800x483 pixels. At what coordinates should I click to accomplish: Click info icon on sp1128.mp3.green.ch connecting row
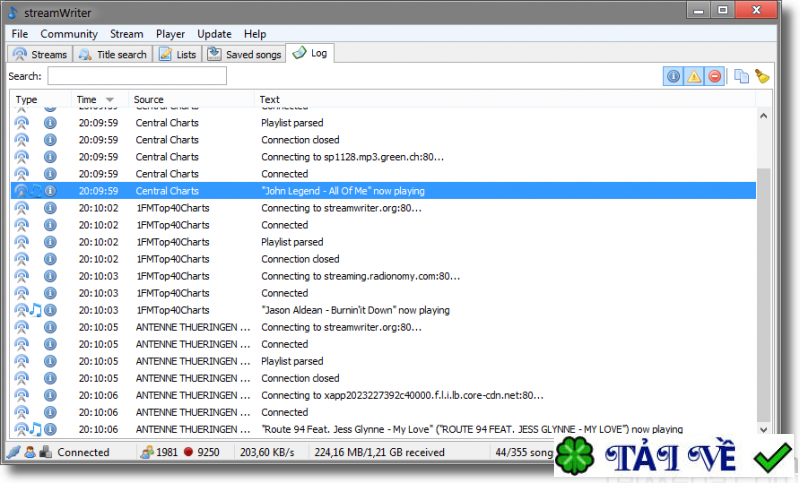tap(50, 157)
